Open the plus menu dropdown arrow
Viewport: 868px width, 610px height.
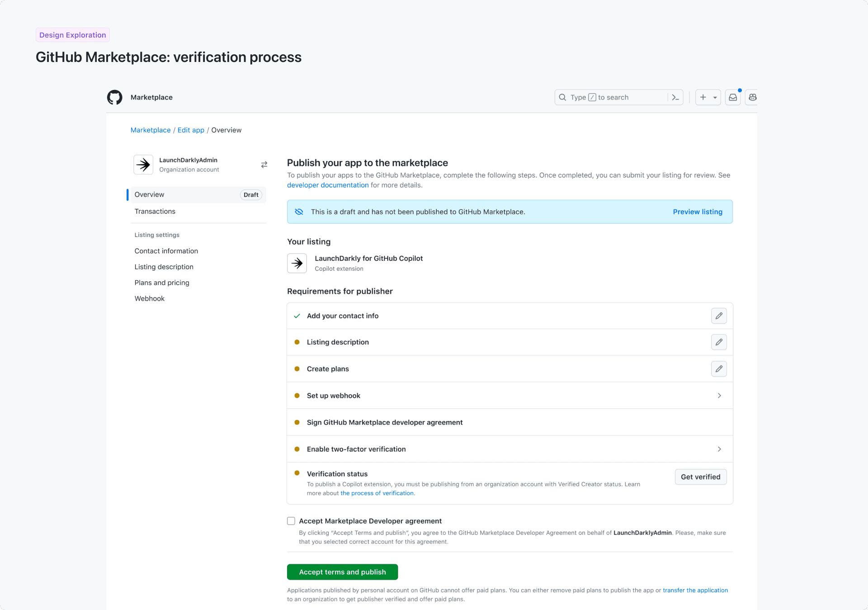[x=714, y=97]
